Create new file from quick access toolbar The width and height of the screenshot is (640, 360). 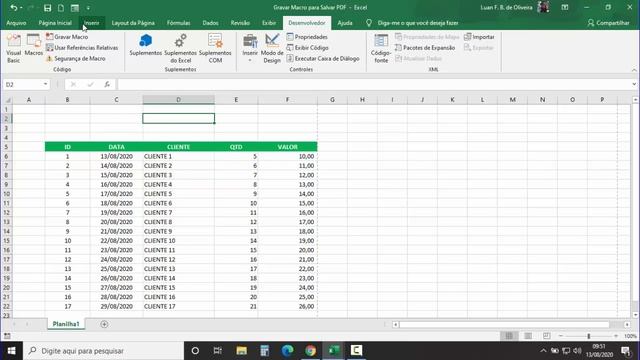coord(61,8)
